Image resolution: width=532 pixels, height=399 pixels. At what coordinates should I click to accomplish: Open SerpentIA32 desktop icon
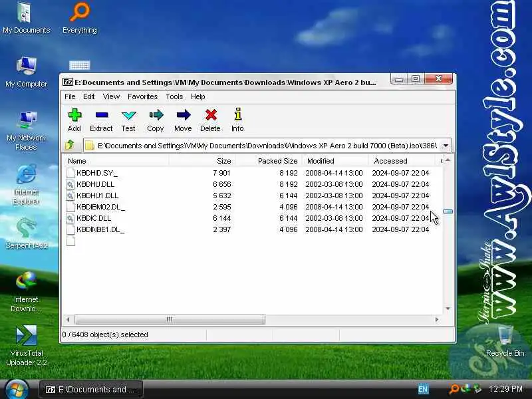26,233
